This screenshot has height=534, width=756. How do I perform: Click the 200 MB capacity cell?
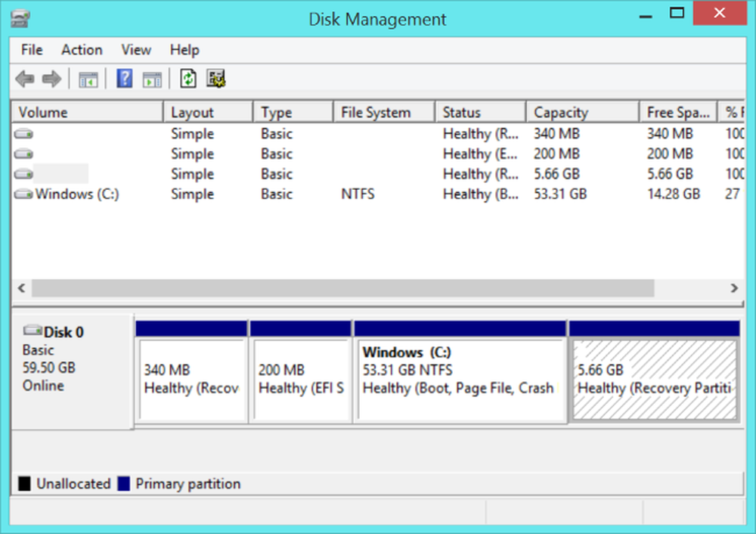(556, 154)
